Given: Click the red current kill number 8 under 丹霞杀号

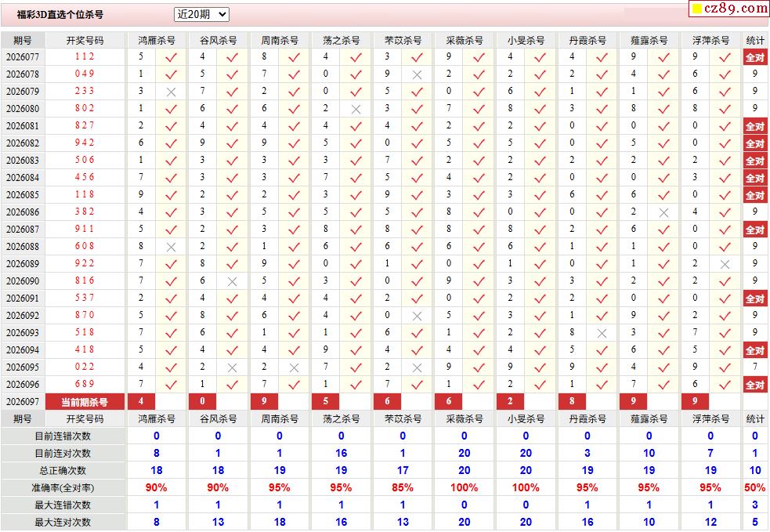Looking at the screenshot, I should coord(572,402).
